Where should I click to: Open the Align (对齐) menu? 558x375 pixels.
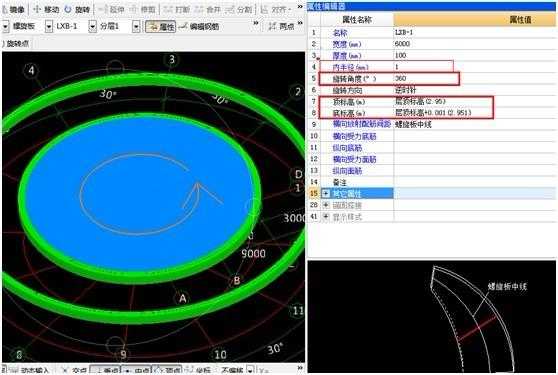tap(276, 10)
